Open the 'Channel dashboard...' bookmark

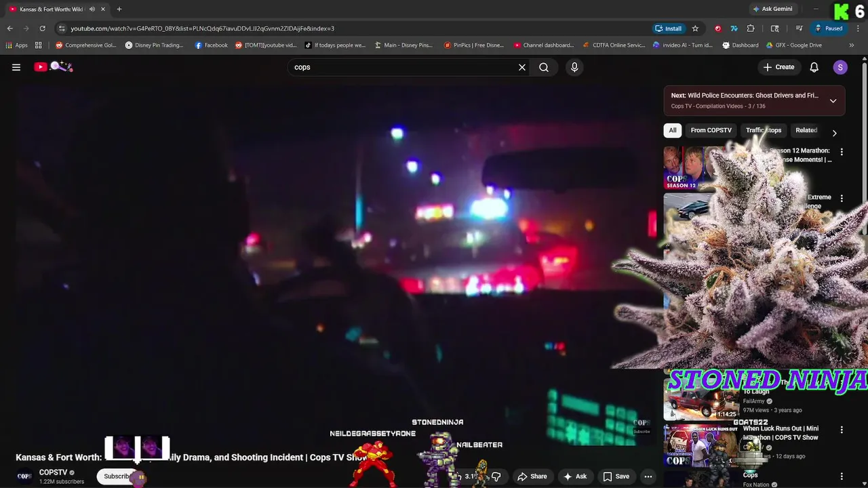[x=544, y=45]
